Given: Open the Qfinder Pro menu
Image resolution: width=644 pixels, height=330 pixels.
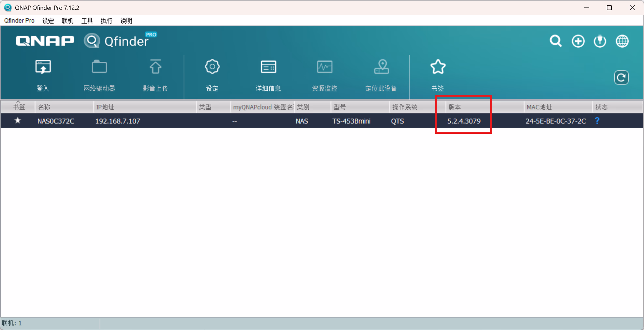Looking at the screenshot, I should click(19, 21).
